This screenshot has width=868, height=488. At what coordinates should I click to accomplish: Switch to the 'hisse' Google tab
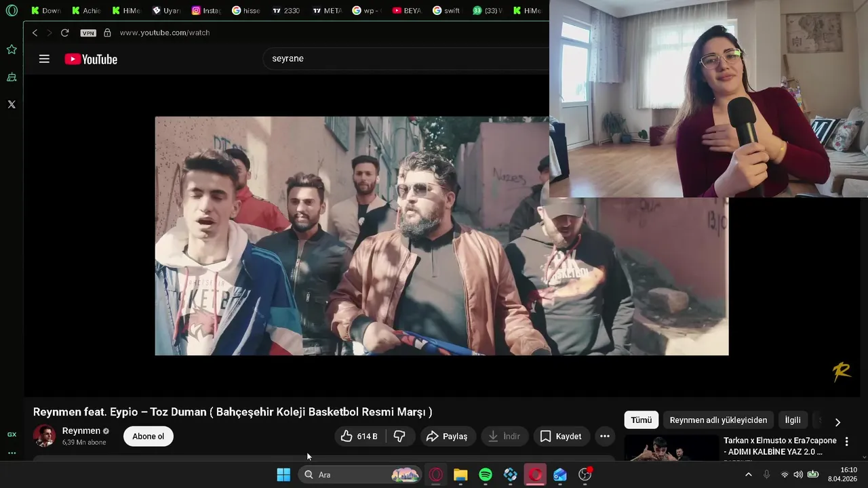coord(245,11)
